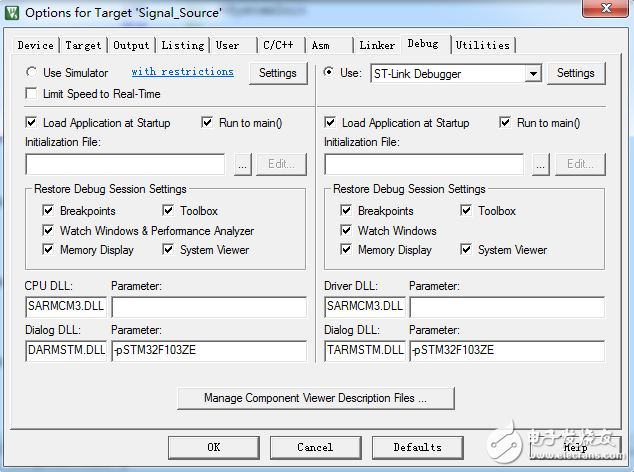Screen dimensions: 634x472
Task: Click simulator Dialog DLL Parameter -pSTM32F103ZE
Action: [x=209, y=350]
